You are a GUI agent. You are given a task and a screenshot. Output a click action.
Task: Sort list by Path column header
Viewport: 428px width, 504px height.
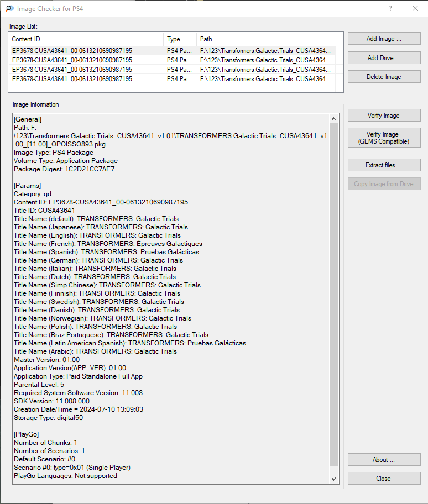266,39
